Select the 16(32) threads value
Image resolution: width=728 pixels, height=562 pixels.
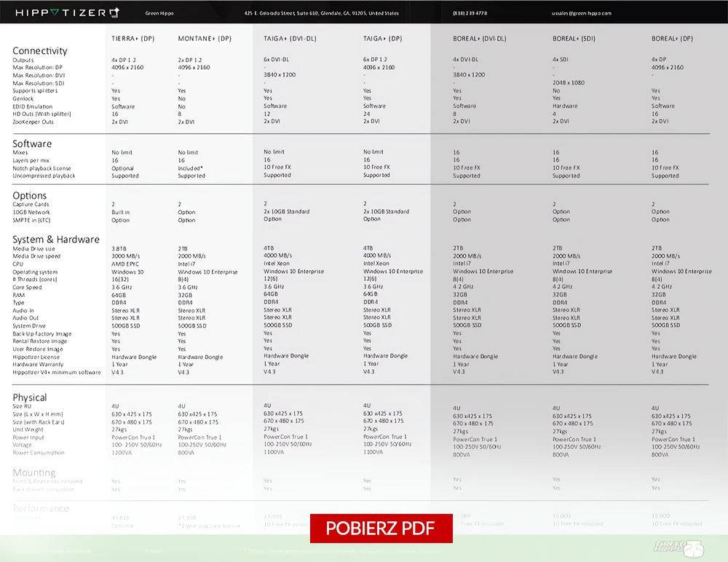[120, 279]
